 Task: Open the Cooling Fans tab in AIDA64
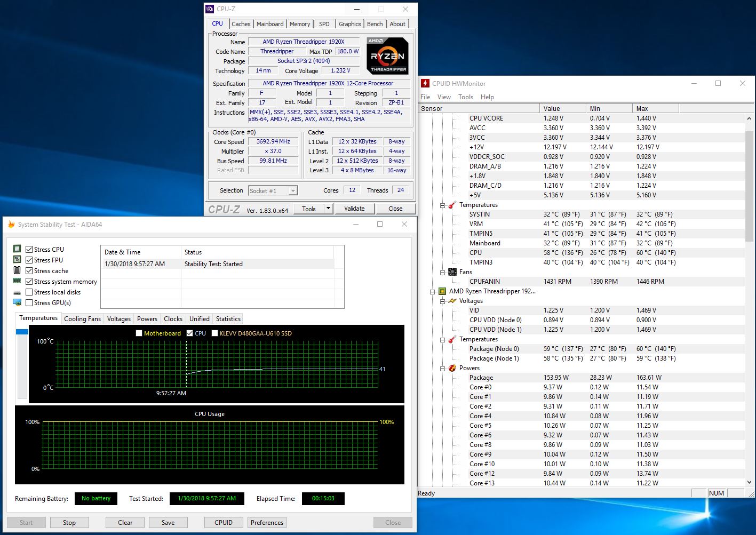click(82, 319)
